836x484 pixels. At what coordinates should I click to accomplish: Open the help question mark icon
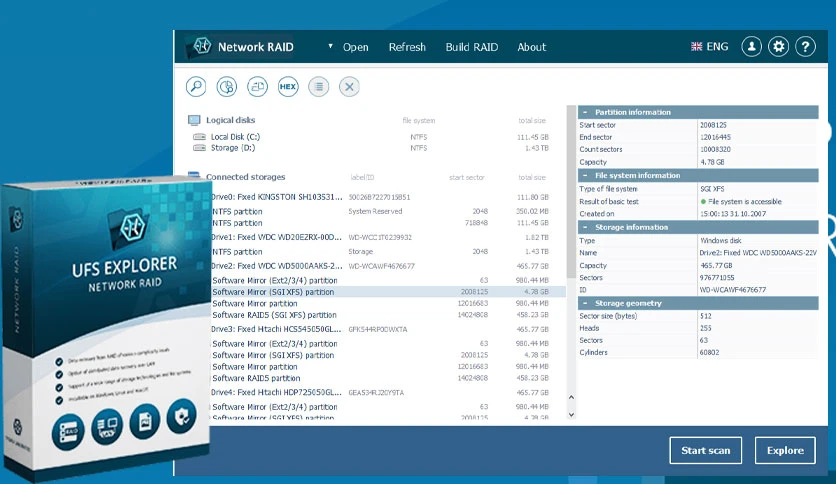click(806, 47)
